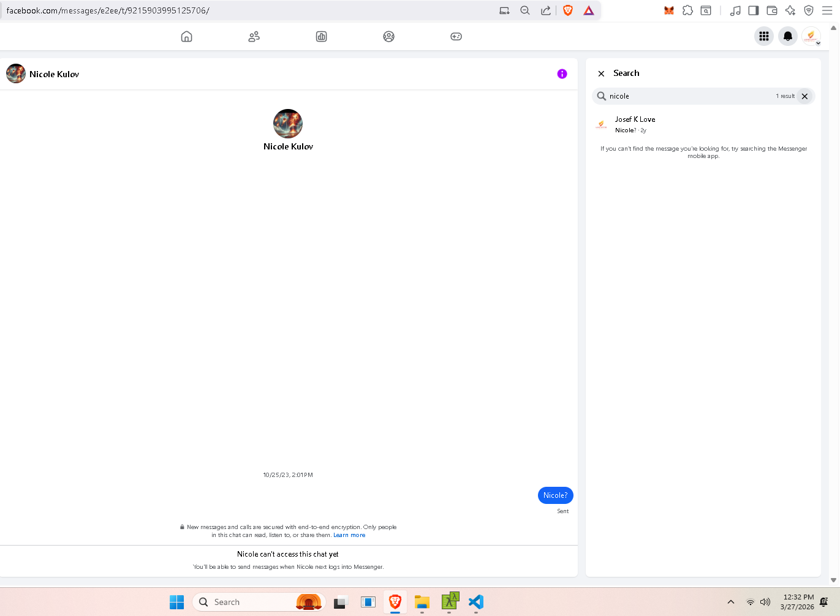Toggle the conversation information panel
Image resolution: width=840 pixels, height=616 pixels.
click(562, 74)
